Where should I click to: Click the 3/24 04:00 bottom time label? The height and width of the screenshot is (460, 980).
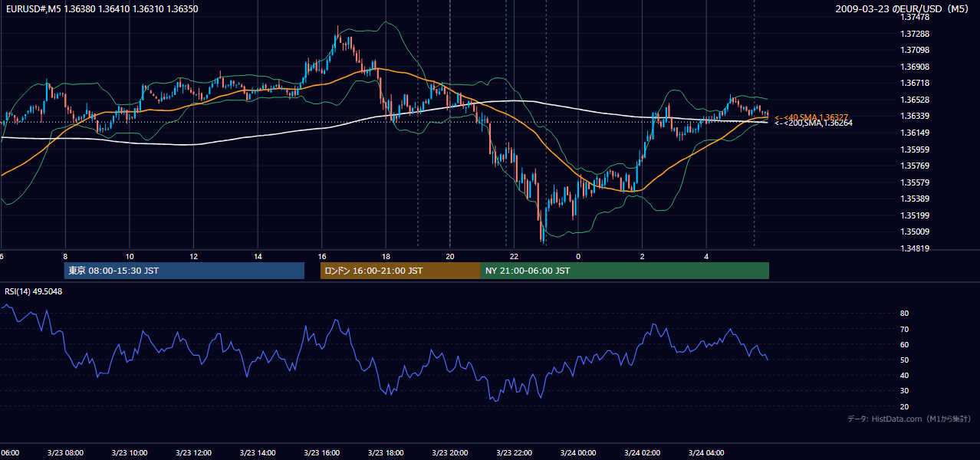pyautogui.click(x=706, y=453)
